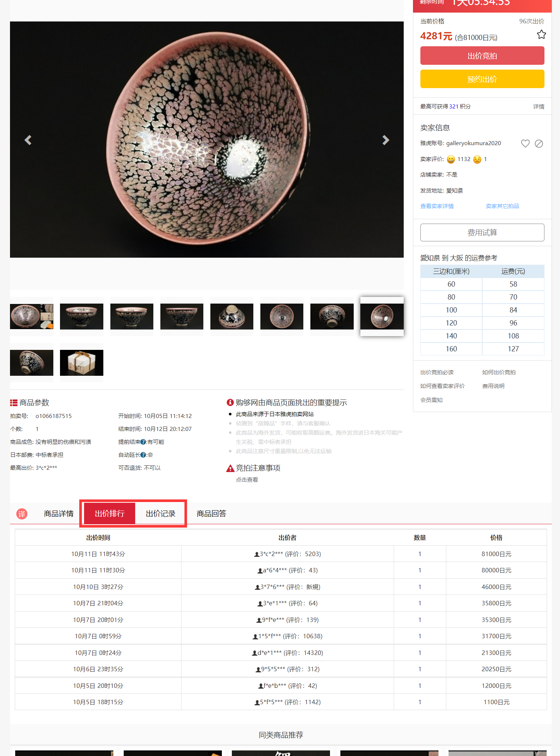Click the bidder icon next to a*6*4***
The image size is (560, 756).
click(260, 571)
